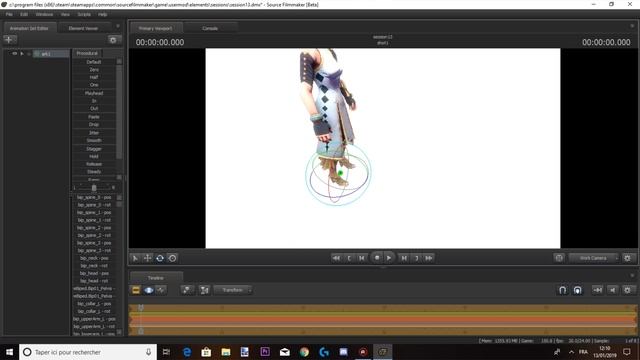Apply the Zero procedural preset
640x360 pixels.
point(94,70)
